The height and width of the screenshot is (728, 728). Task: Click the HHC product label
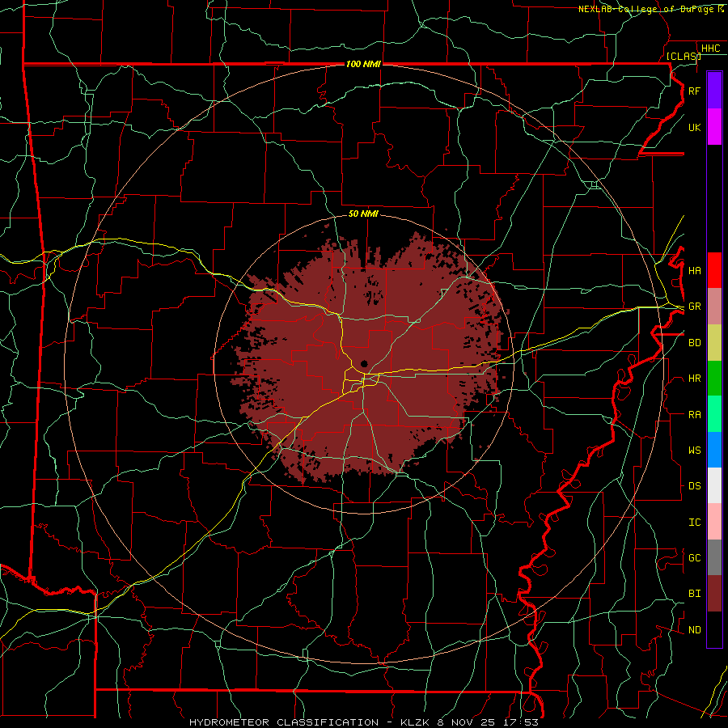coord(710,49)
